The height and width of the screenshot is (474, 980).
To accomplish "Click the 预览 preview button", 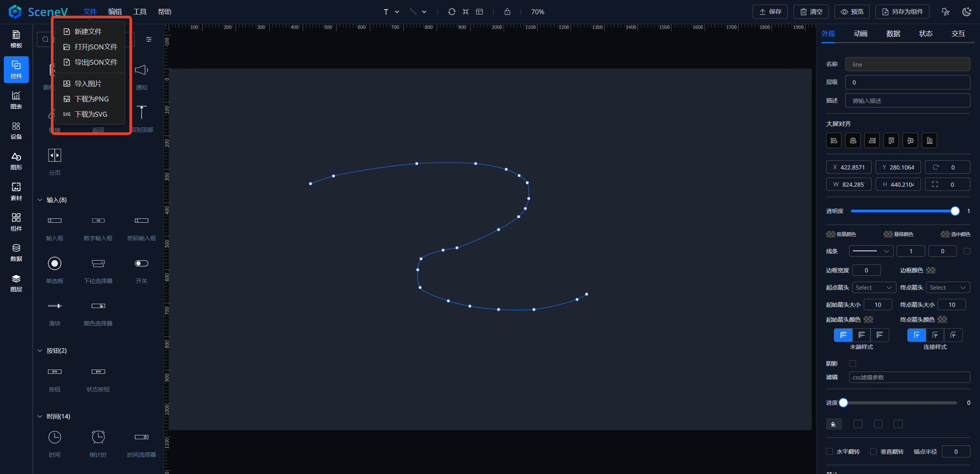I will click(852, 12).
